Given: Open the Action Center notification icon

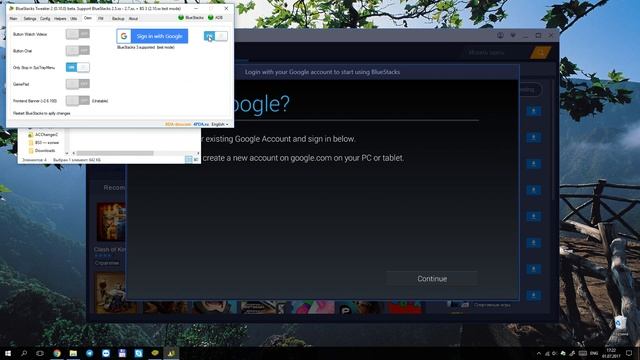Looking at the screenshot, I should click(629, 353).
